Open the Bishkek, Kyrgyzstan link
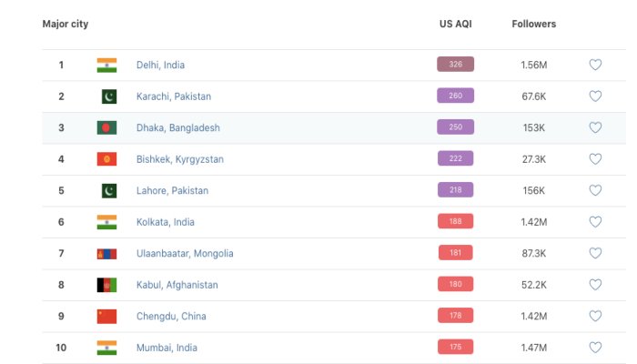The height and width of the screenshot is (364, 637). tap(179, 159)
